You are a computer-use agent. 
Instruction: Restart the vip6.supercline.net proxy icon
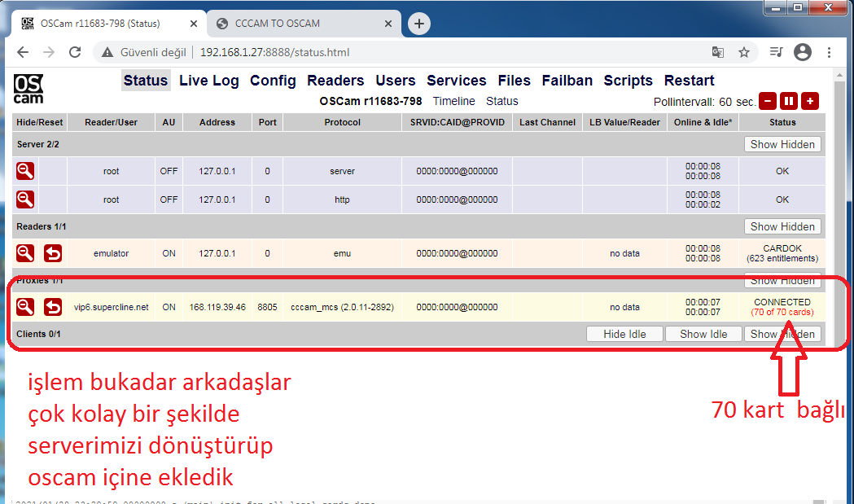[x=53, y=307]
